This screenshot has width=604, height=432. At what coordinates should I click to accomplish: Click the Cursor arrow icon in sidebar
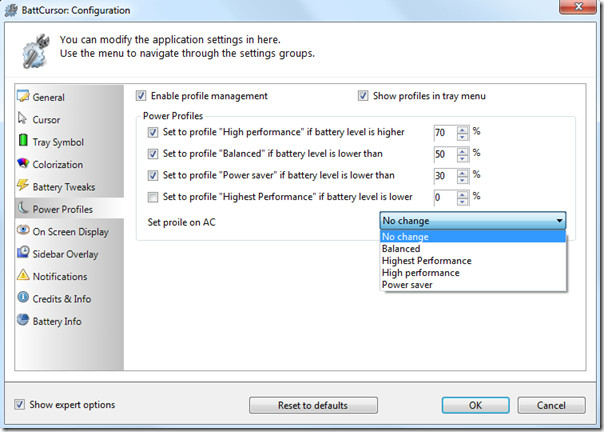22,118
